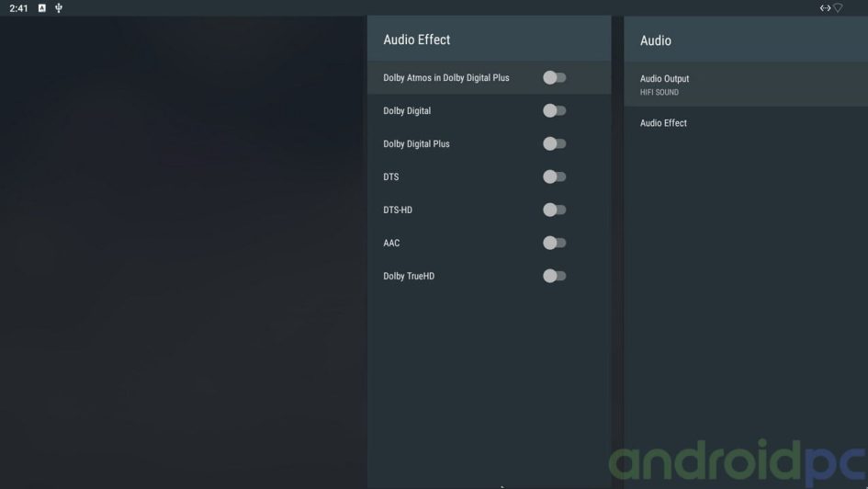Open the Audio Output HIFI SOUND setting
Viewport: 868px width, 489px height.
(x=746, y=85)
